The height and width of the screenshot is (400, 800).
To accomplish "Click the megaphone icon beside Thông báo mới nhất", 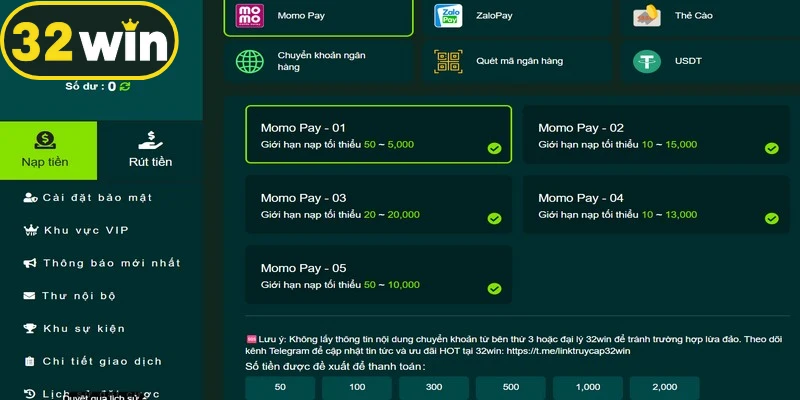I will point(30,263).
